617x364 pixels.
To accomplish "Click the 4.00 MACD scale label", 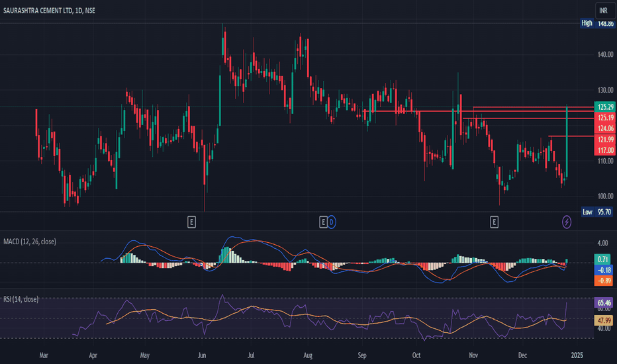I will click(602, 243).
